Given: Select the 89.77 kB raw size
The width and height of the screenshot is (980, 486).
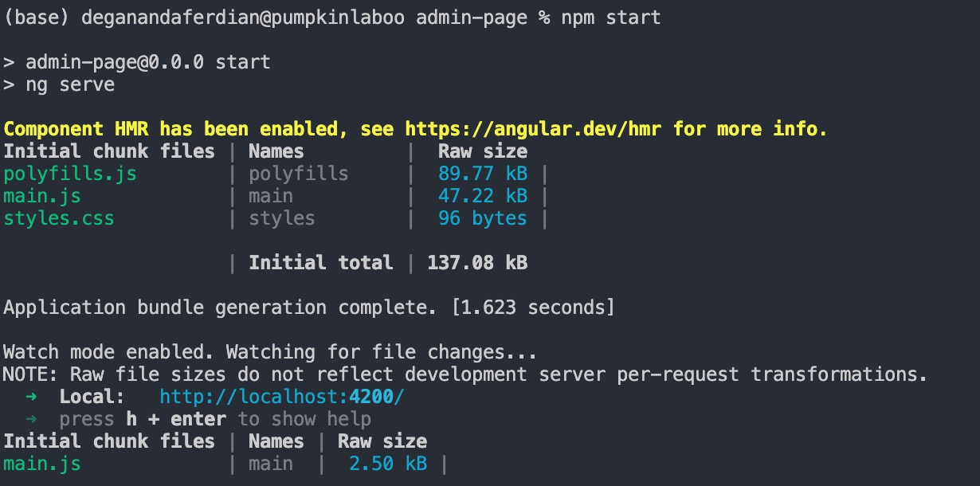Looking at the screenshot, I should click(483, 174).
